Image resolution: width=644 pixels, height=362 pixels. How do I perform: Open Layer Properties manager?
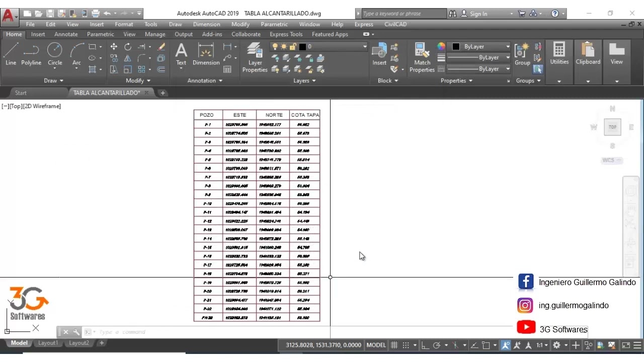coord(255,58)
